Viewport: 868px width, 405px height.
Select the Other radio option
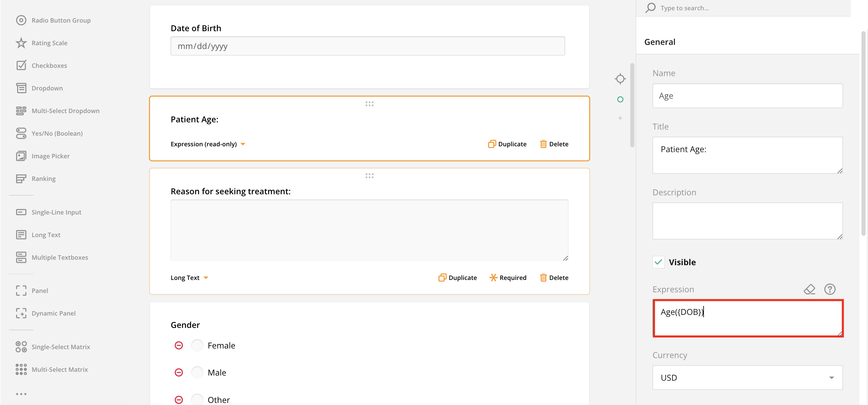197,400
